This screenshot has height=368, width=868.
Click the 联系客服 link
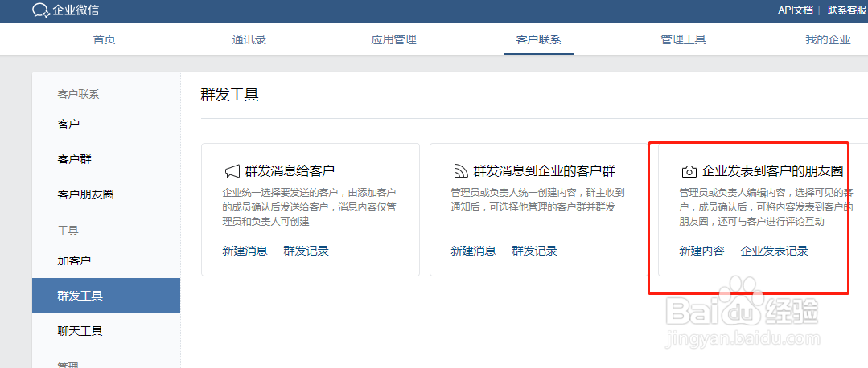click(847, 10)
